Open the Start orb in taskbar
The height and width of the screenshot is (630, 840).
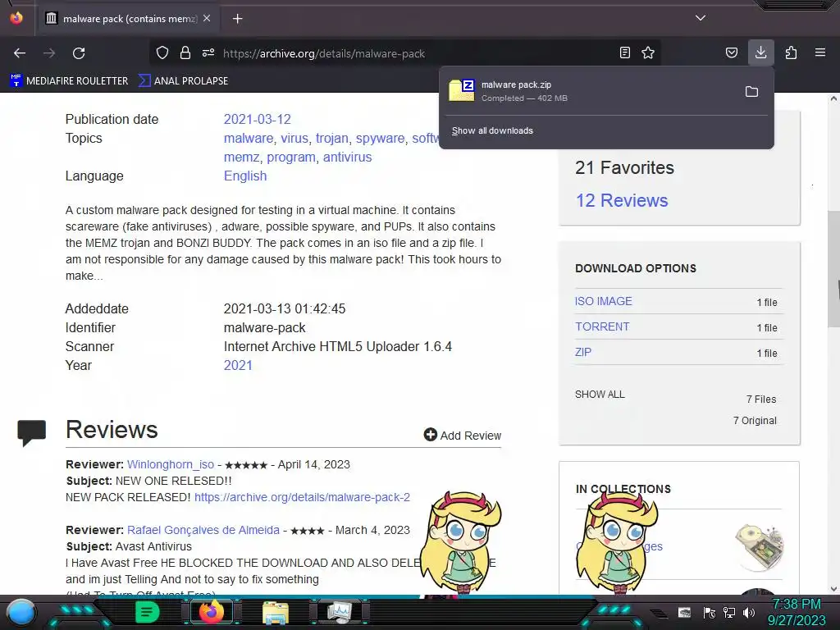[x=21, y=612]
